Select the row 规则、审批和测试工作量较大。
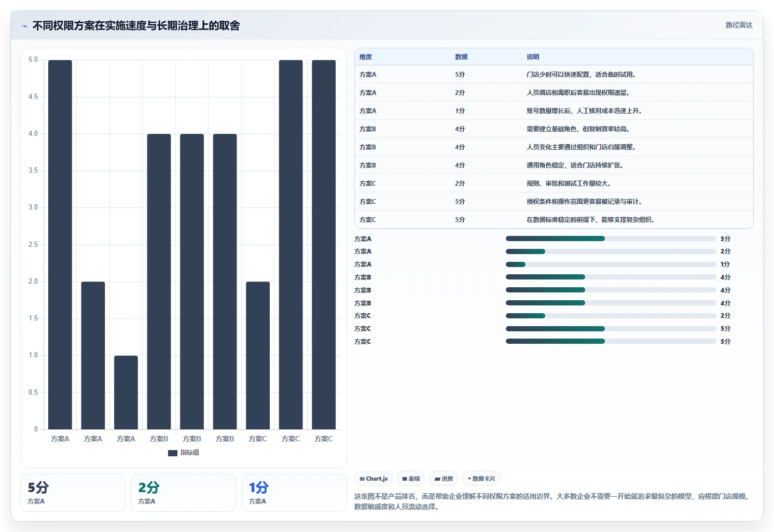Image resolution: width=774 pixels, height=532 pixels. [x=554, y=184]
